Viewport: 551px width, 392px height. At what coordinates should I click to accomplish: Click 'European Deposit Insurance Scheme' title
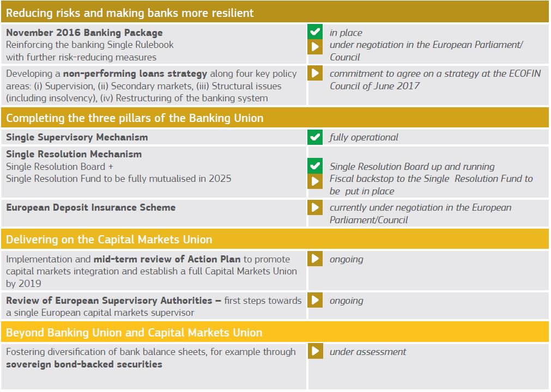90,207
